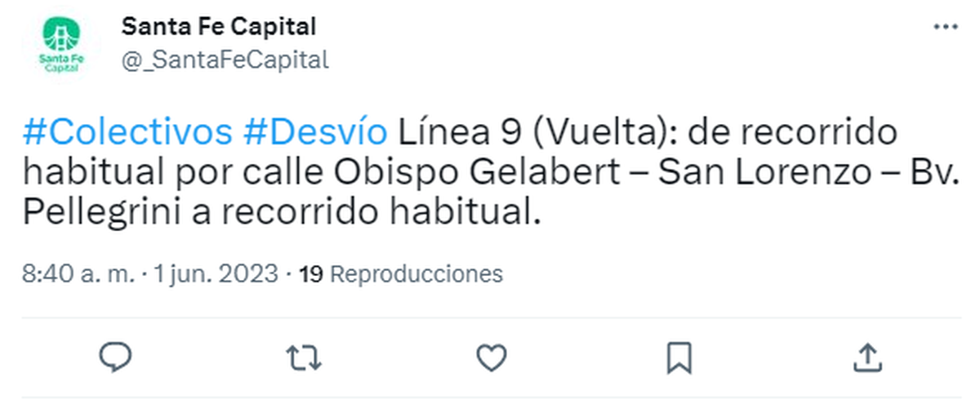Open the share options for the tweet

click(867, 357)
